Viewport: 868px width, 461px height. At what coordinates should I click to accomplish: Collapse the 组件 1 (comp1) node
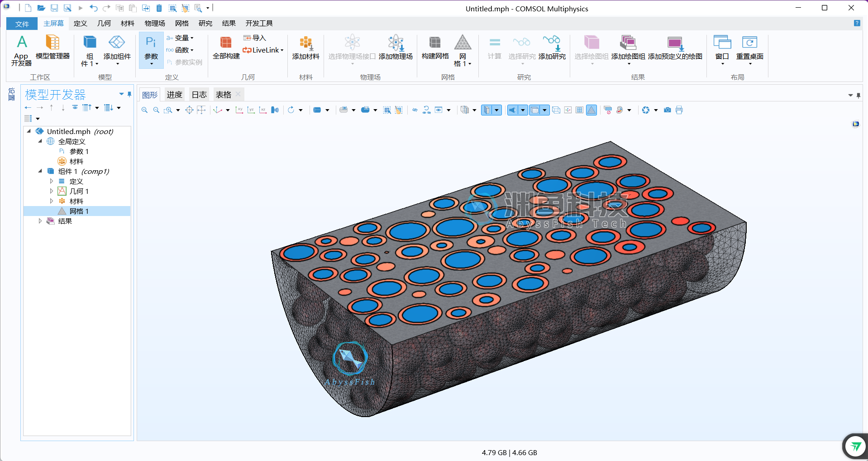pyautogui.click(x=40, y=171)
